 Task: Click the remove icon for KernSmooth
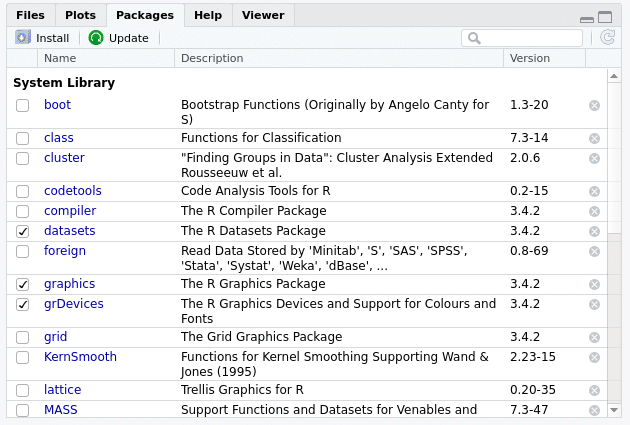tap(594, 357)
